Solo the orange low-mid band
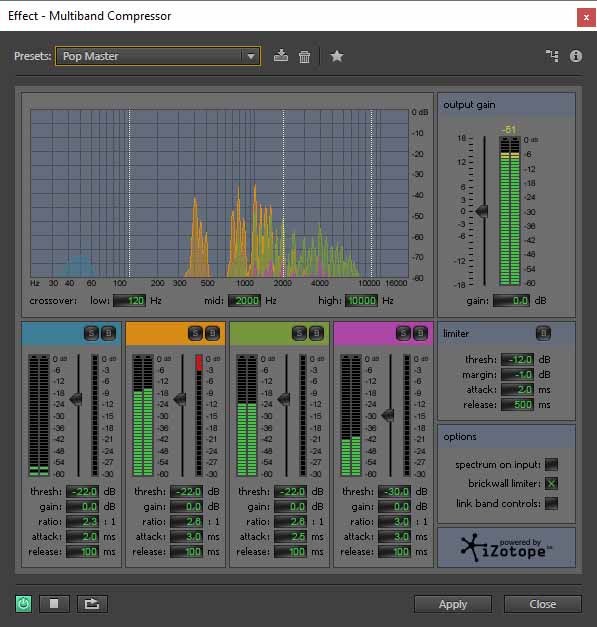Image resolution: width=597 pixels, height=627 pixels. click(x=195, y=333)
